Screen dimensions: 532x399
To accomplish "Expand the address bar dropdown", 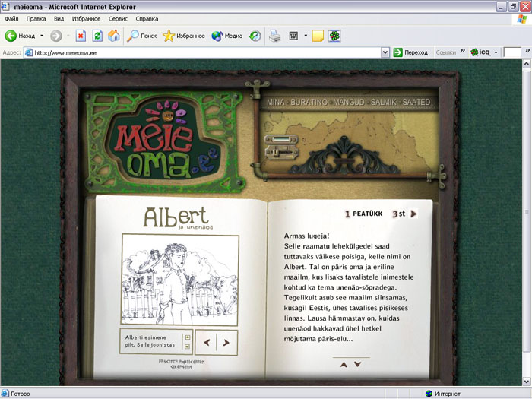I will pyautogui.click(x=385, y=52).
